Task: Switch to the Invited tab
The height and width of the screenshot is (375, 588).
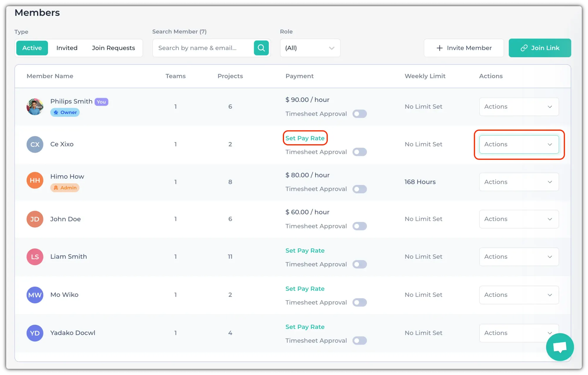Action: point(67,48)
